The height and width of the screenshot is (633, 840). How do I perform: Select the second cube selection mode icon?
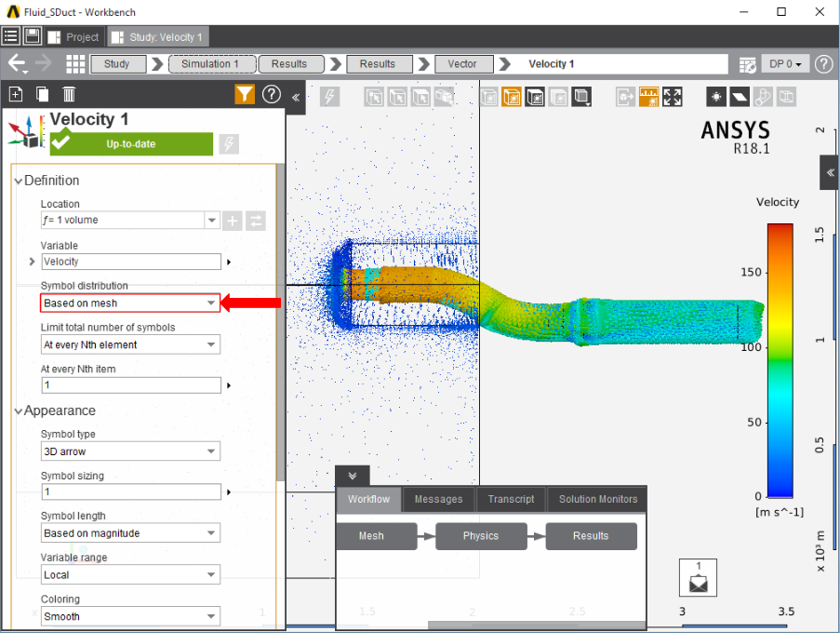pos(397,97)
